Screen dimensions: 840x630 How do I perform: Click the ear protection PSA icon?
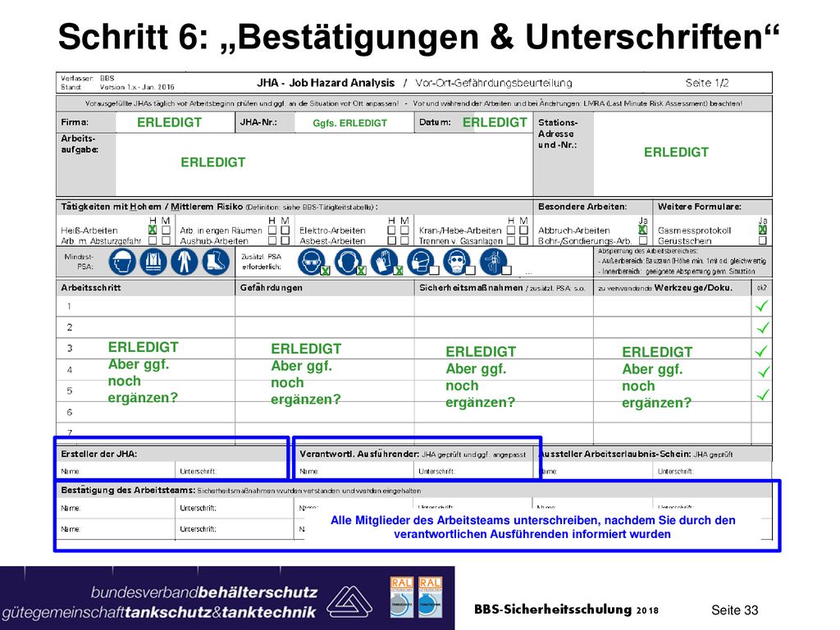tap(347, 262)
